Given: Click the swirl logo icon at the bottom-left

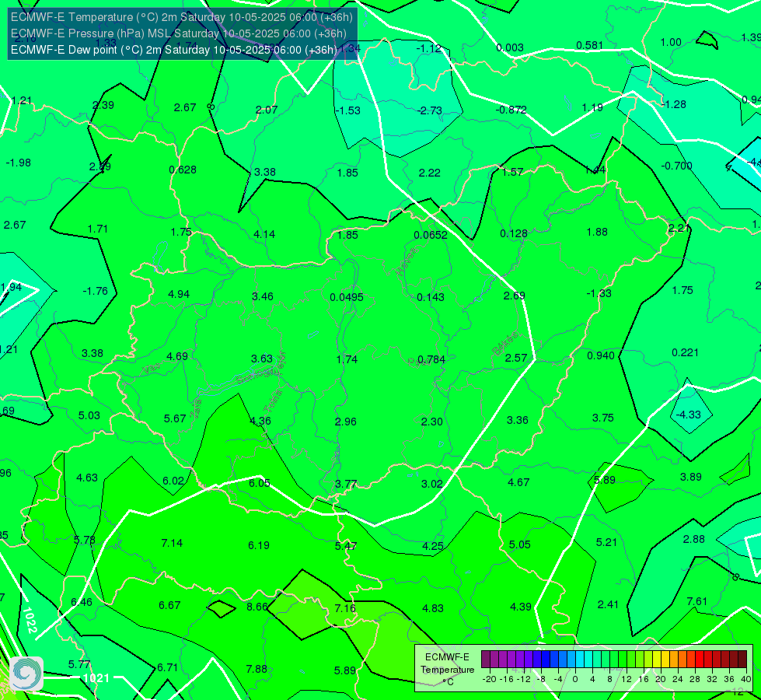Looking at the screenshot, I should tap(26, 674).
